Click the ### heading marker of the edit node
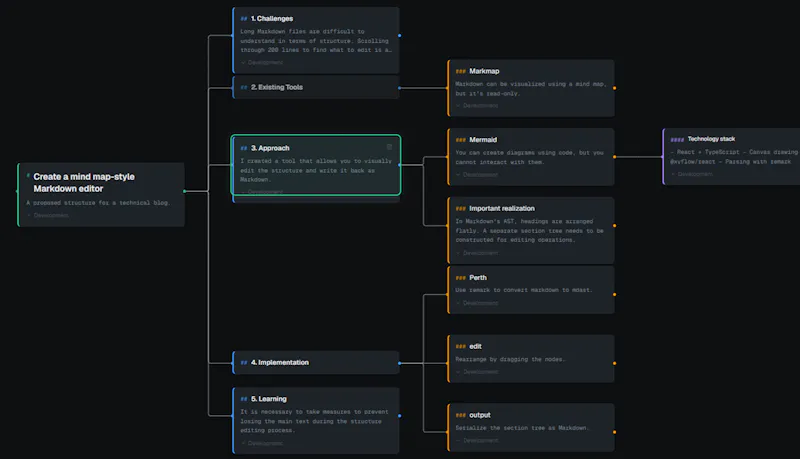Screen dimensions: 800x459 point(461,346)
